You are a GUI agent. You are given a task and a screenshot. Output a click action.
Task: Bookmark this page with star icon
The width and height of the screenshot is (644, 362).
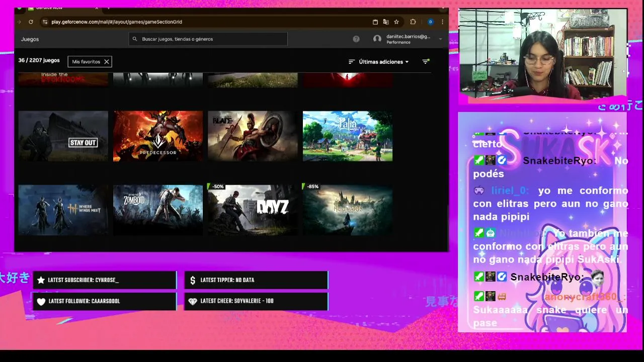click(x=396, y=22)
